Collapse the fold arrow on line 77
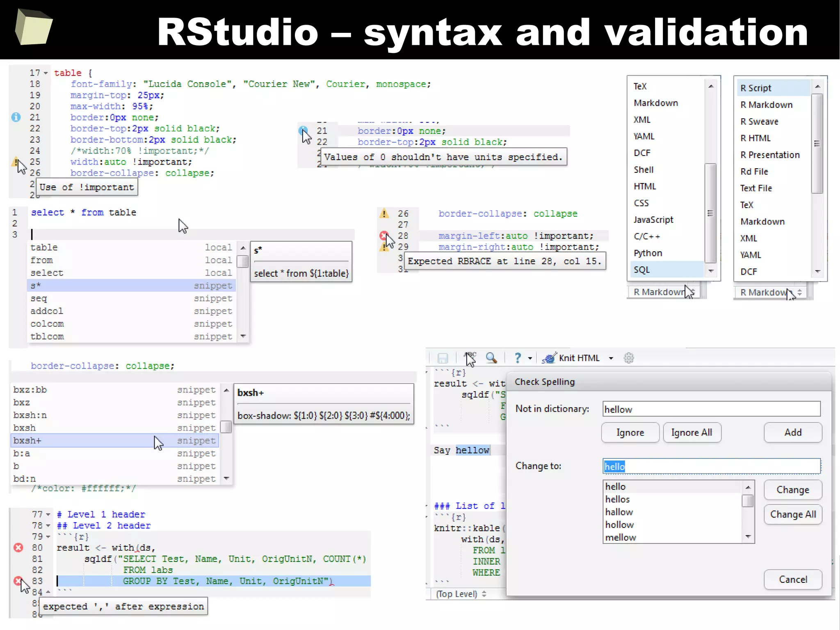840x630 pixels. [48, 515]
